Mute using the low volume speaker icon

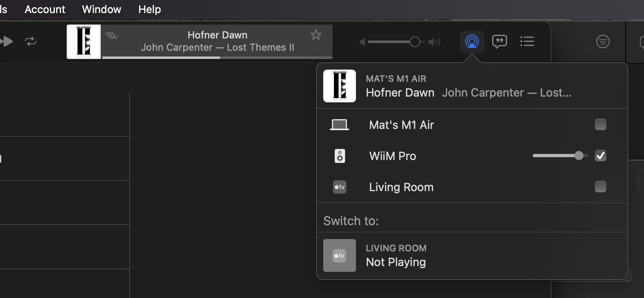[362, 42]
